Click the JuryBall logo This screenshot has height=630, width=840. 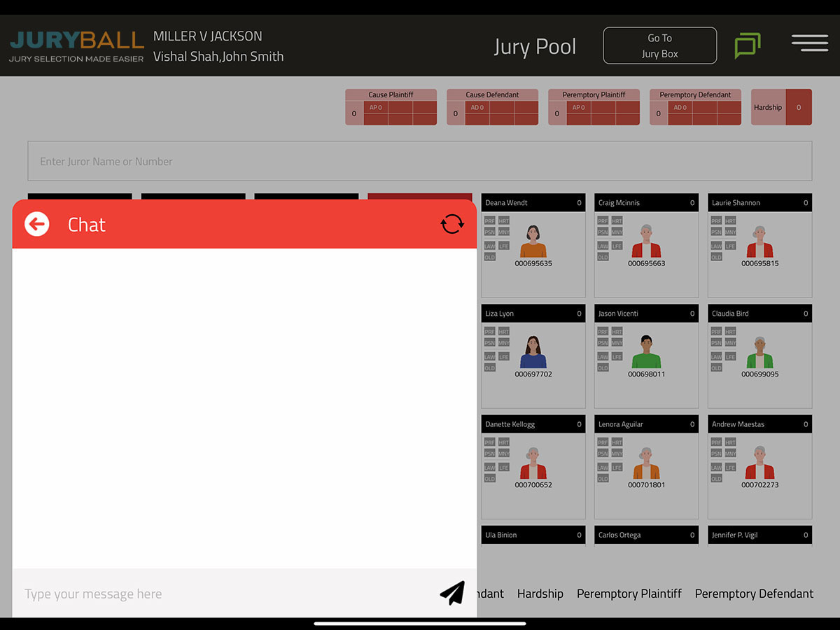point(76,45)
